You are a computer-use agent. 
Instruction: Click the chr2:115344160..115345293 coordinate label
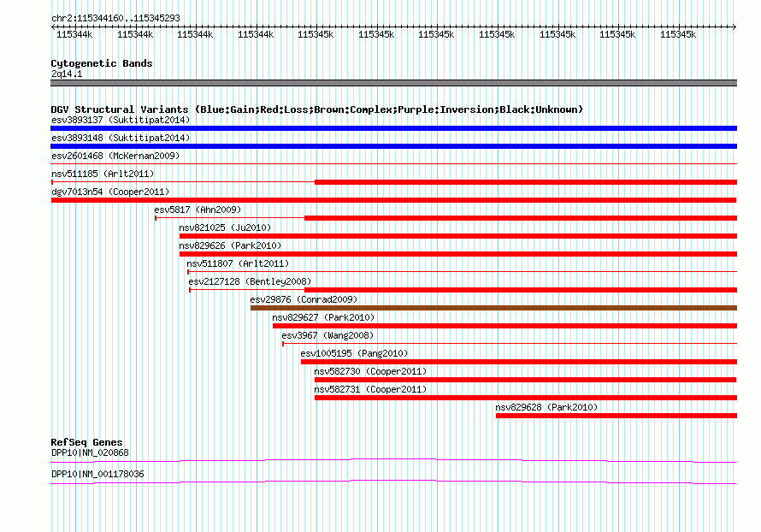[115, 18]
